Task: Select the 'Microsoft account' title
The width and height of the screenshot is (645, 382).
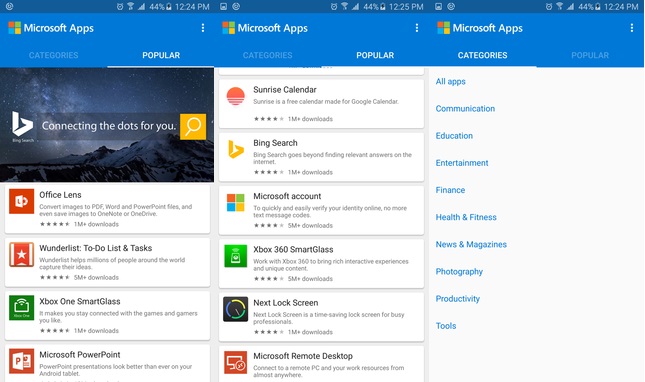Action: (287, 196)
